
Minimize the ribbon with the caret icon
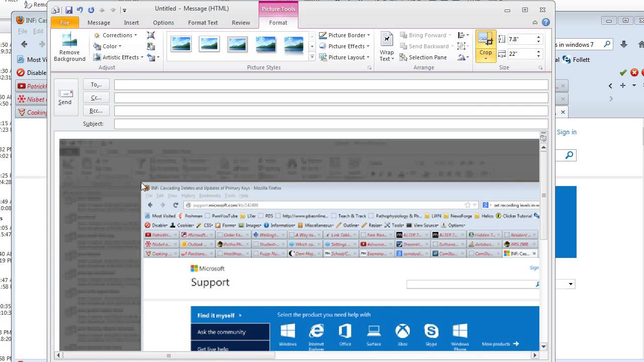click(x=535, y=23)
